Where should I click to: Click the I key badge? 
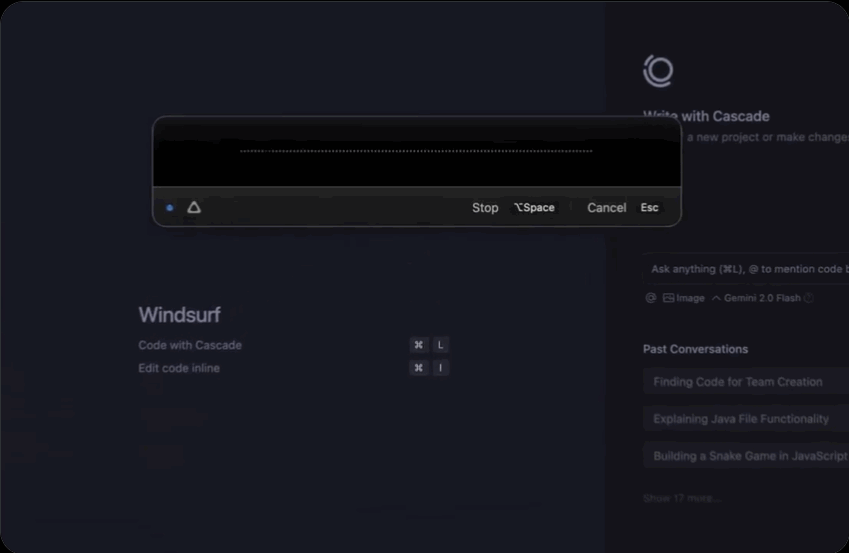coord(440,368)
